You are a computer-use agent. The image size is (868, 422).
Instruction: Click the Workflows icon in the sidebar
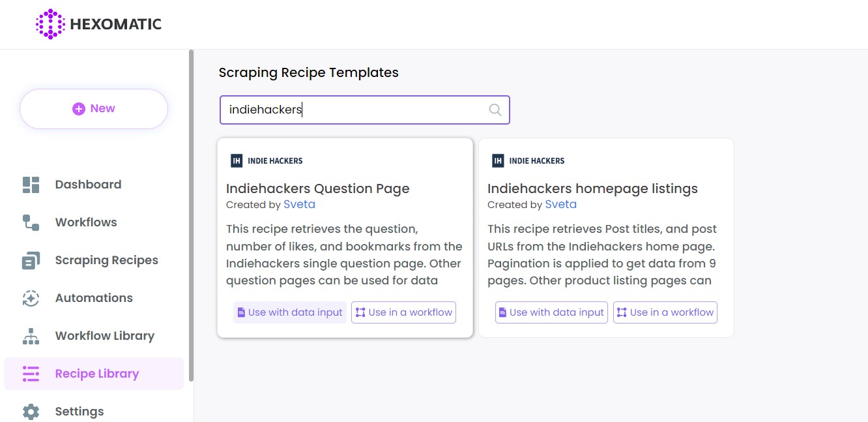point(30,222)
